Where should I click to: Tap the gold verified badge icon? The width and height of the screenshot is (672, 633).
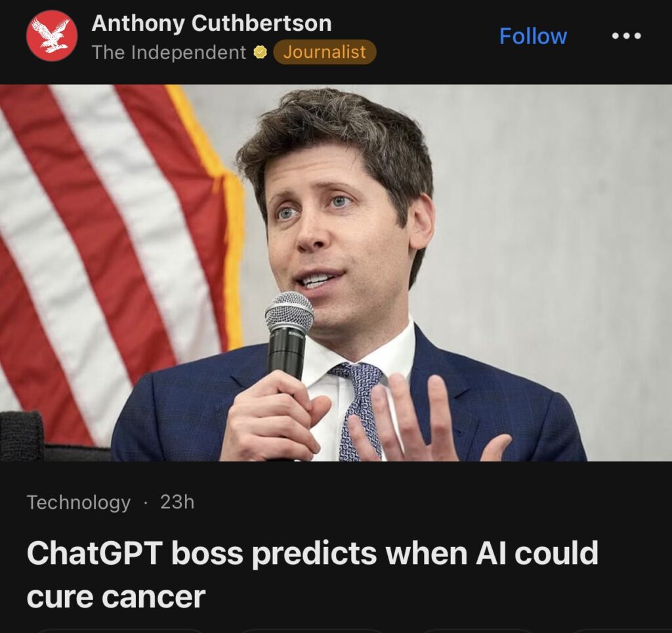pos(260,53)
